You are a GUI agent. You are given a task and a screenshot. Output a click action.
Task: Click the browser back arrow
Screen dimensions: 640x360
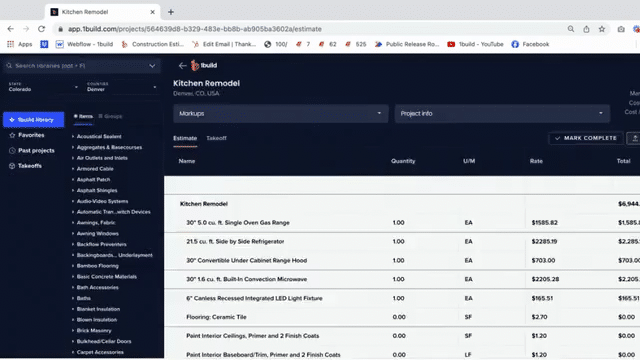coord(11,29)
